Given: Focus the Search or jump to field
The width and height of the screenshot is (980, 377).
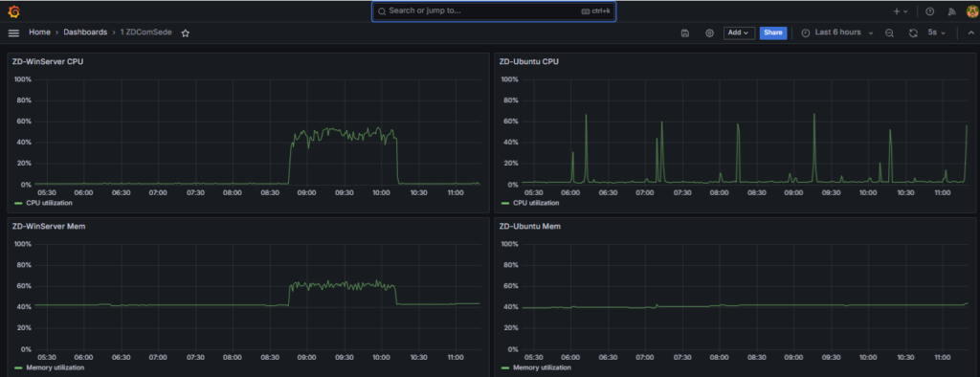Looking at the screenshot, I should (x=494, y=11).
